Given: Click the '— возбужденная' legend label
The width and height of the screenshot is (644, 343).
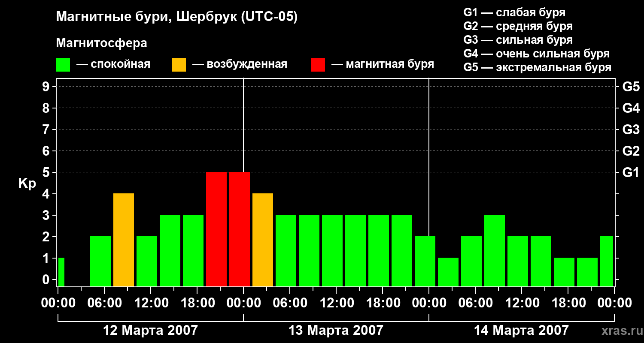Looking at the screenshot, I should [x=240, y=64].
